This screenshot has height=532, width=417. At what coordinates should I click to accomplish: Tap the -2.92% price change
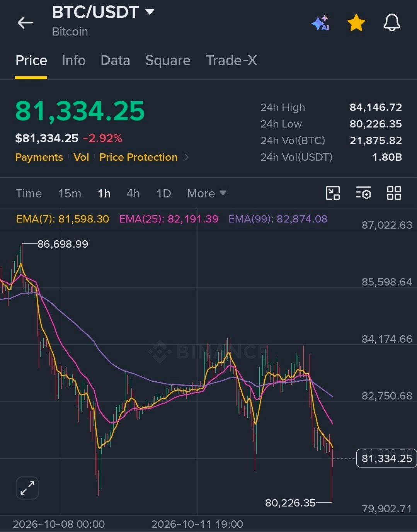(102, 138)
